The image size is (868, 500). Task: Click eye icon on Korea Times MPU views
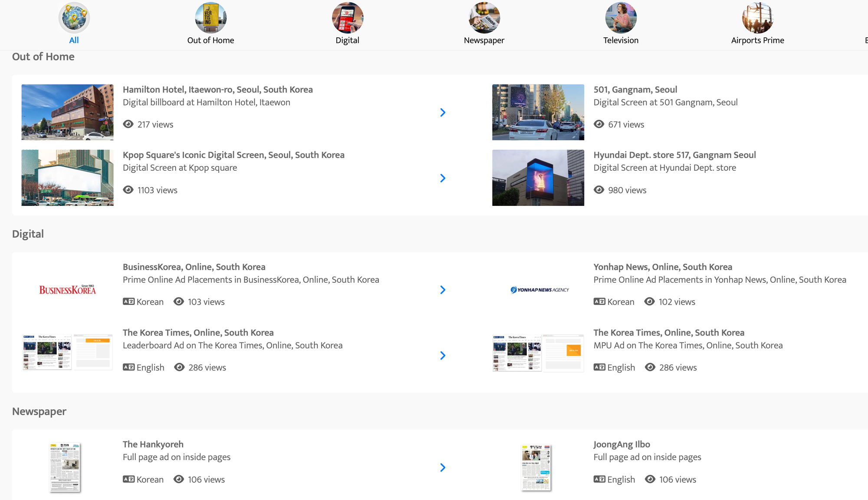click(650, 367)
